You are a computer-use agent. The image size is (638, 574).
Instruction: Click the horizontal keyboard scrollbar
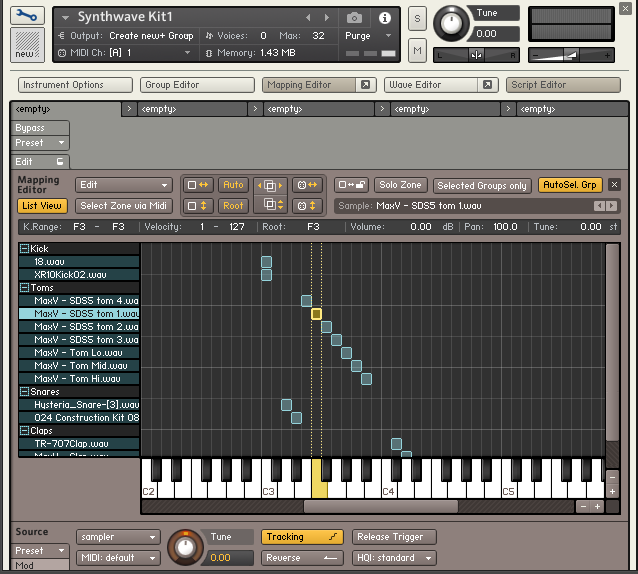point(380,507)
